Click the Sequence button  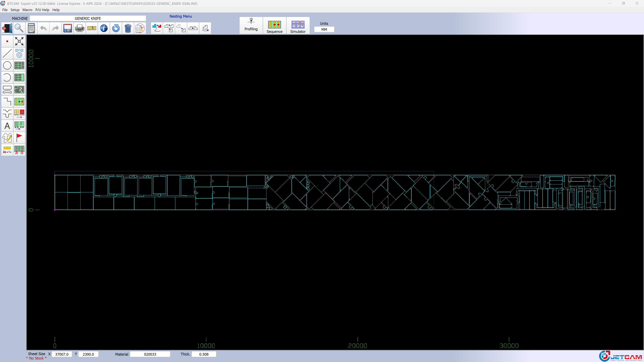coord(274,25)
